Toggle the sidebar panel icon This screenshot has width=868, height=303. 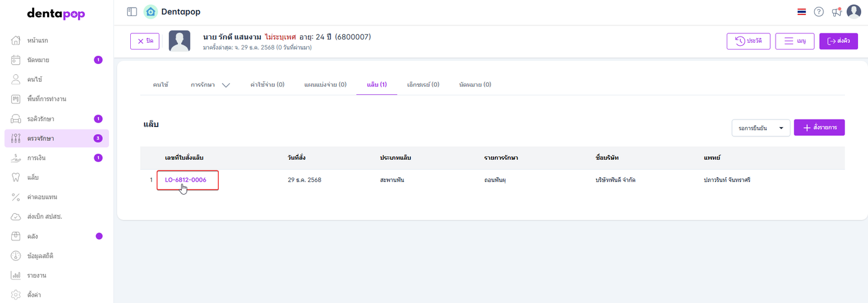pos(131,12)
